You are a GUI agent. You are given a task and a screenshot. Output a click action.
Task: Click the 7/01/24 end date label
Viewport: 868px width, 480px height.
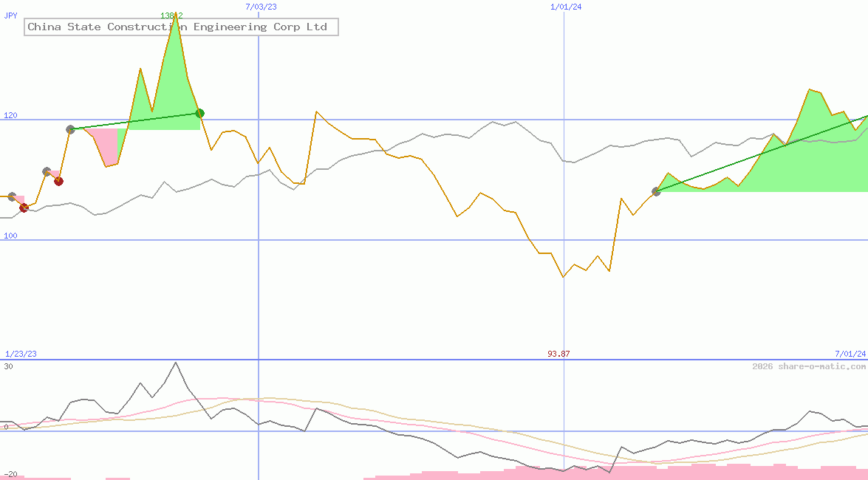point(850,354)
